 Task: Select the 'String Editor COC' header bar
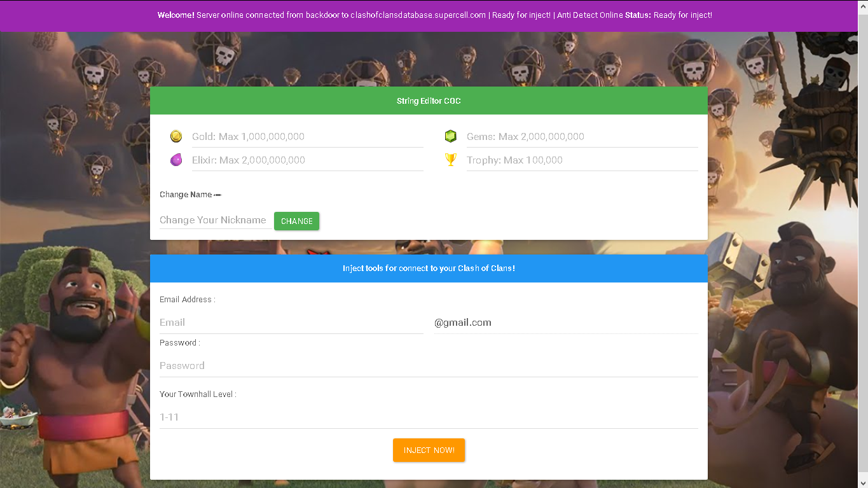point(429,100)
